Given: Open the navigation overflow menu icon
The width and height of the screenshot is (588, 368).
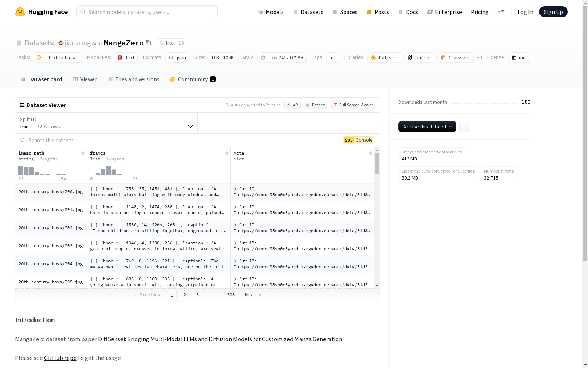Looking at the screenshot, I should [501, 12].
